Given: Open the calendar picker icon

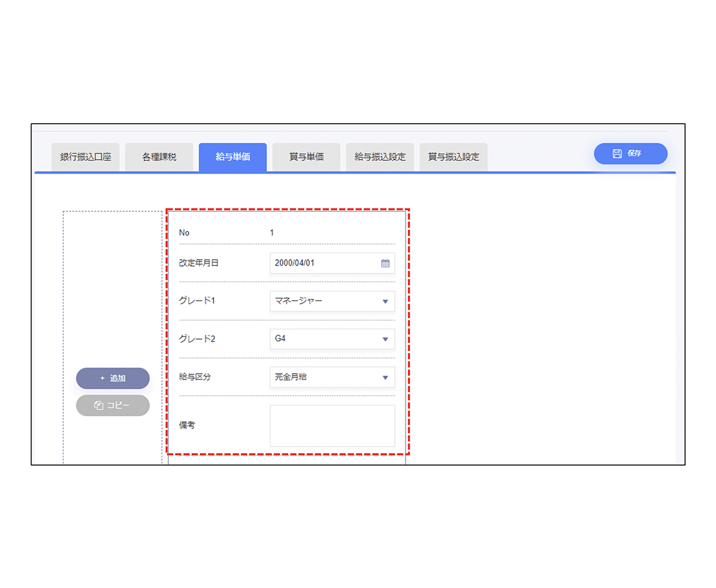Looking at the screenshot, I should (385, 263).
